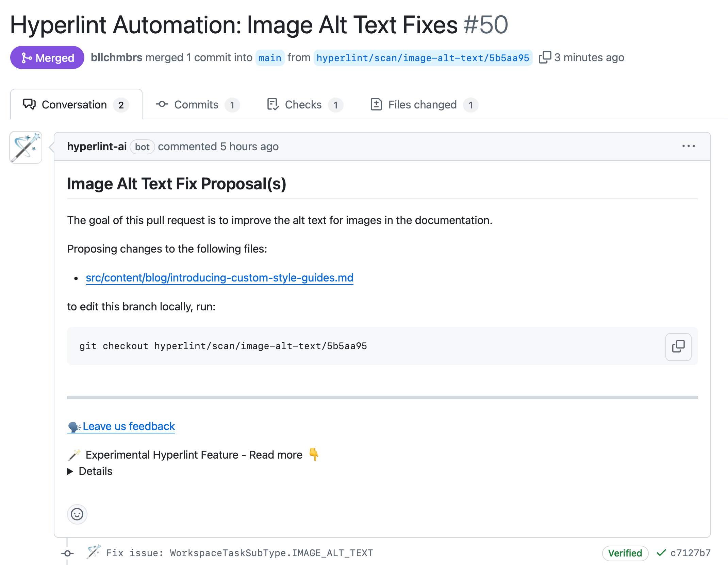This screenshot has width=728, height=565.
Task: Switch to the Commits tab
Action: (197, 105)
